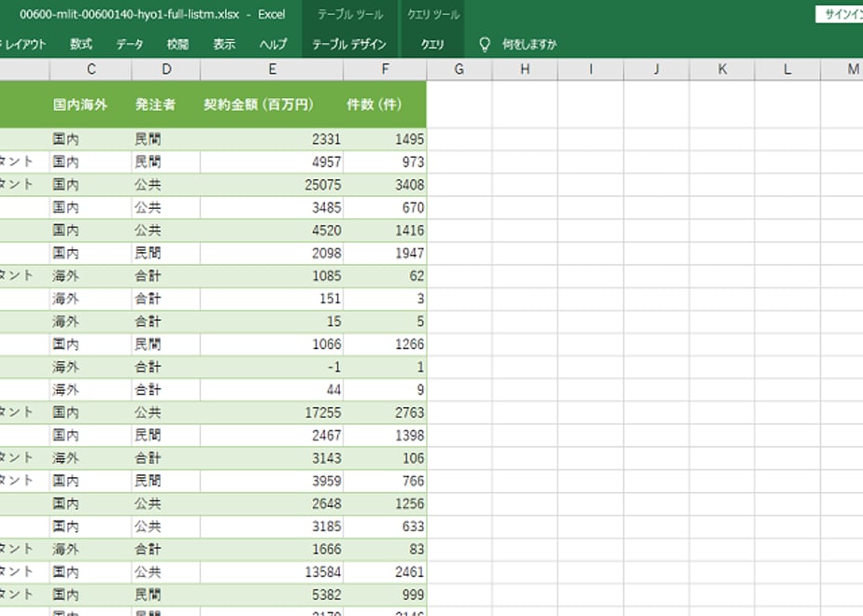Select the cell containing 4520

tap(272, 231)
